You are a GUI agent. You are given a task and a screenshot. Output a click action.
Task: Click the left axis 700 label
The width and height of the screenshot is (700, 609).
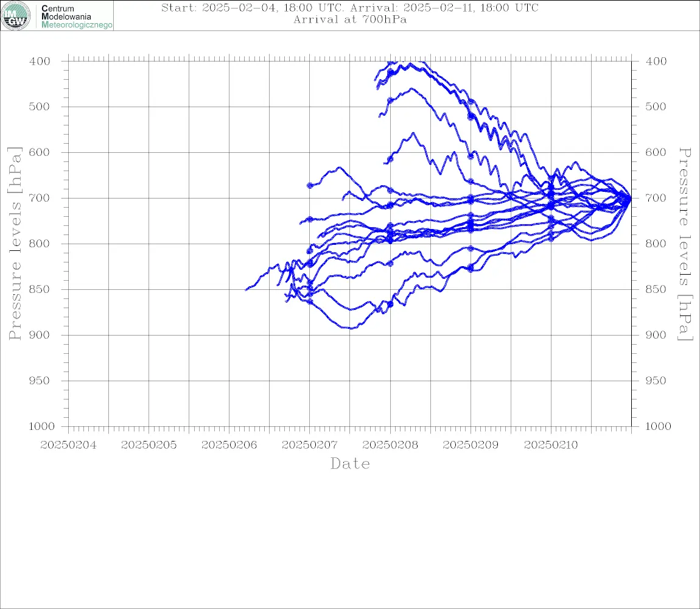tap(40, 198)
